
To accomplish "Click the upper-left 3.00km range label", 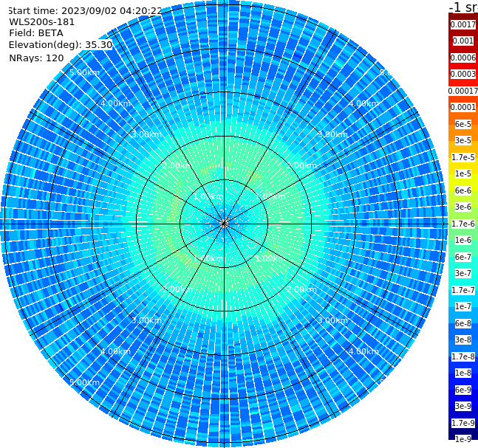I will click(x=146, y=134).
